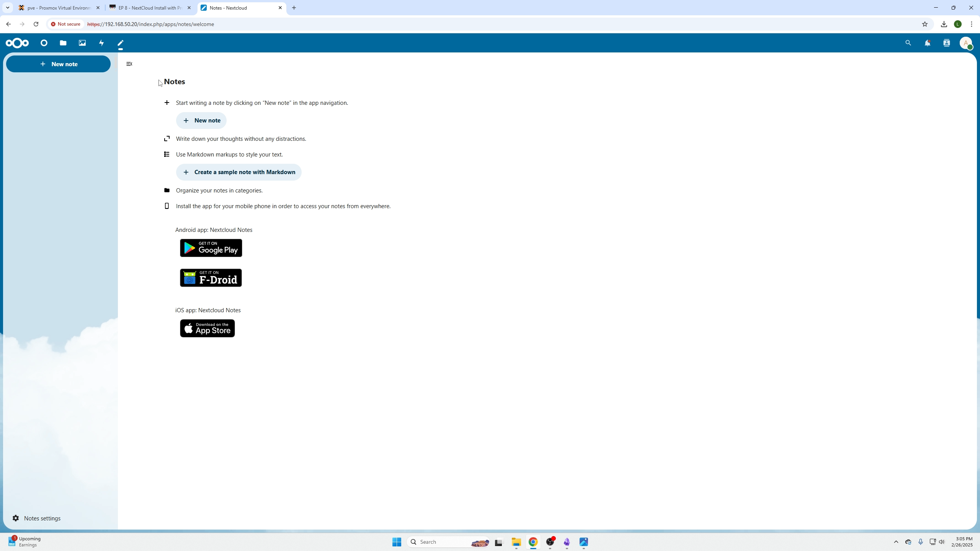Screen dimensions: 980x551
Task: Open the F-Droid badge link
Action: (211, 278)
